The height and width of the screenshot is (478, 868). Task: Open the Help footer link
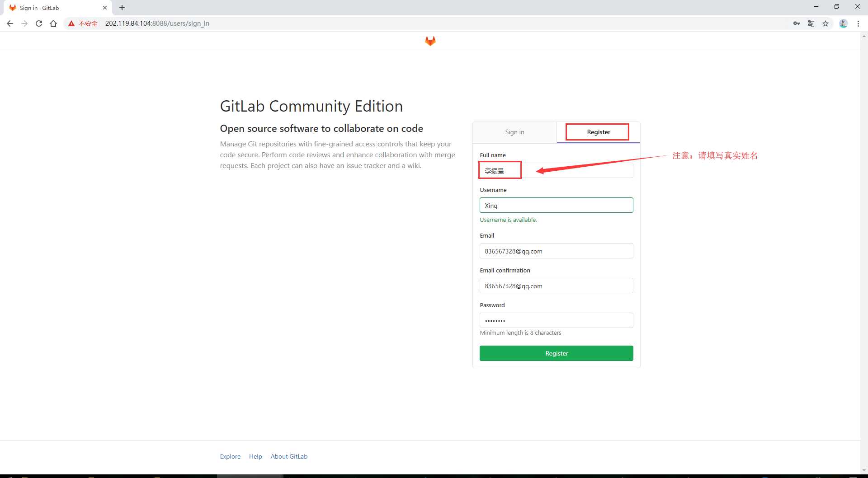[255, 456]
